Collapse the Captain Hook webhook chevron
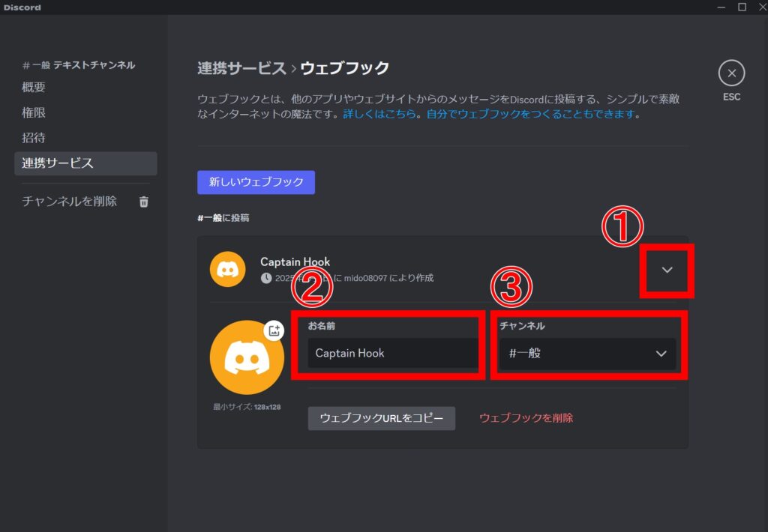Image resolution: width=768 pixels, height=532 pixels. pos(667,270)
